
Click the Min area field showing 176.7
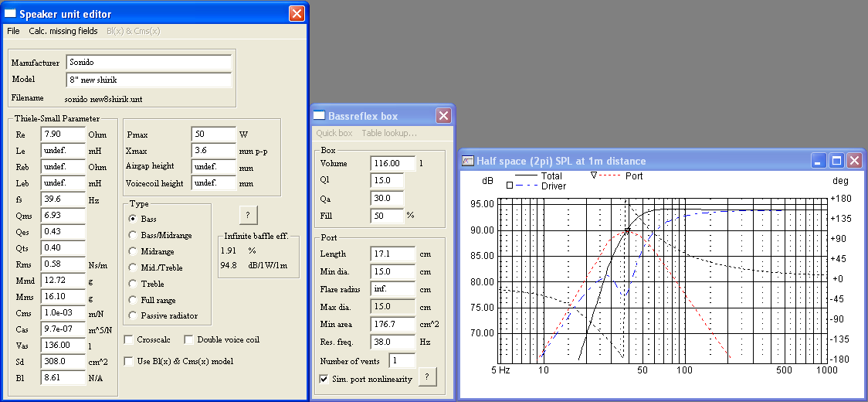393,324
